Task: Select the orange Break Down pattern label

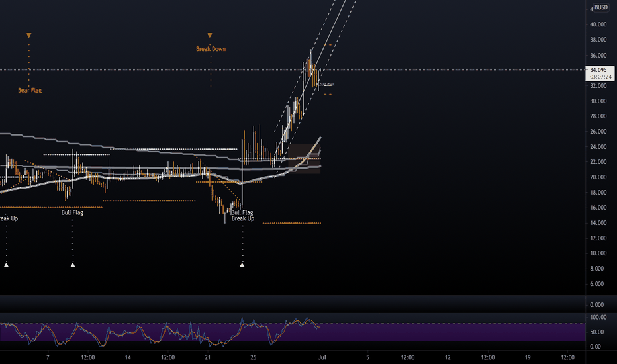Action: [x=211, y=49]
